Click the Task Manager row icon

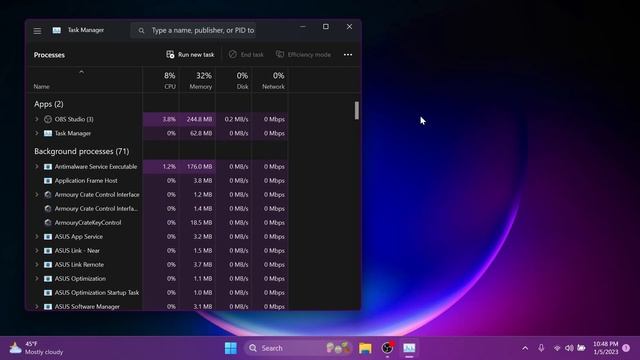(48, 133)
